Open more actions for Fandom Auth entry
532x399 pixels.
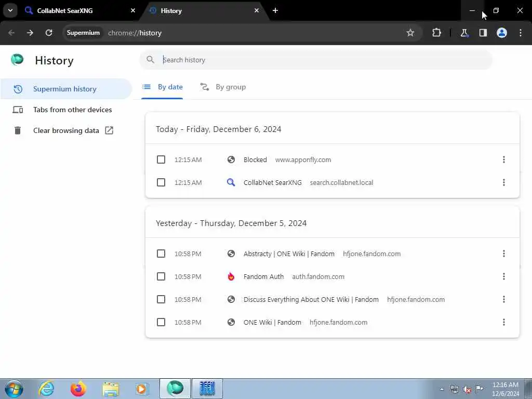click(504, 277)
